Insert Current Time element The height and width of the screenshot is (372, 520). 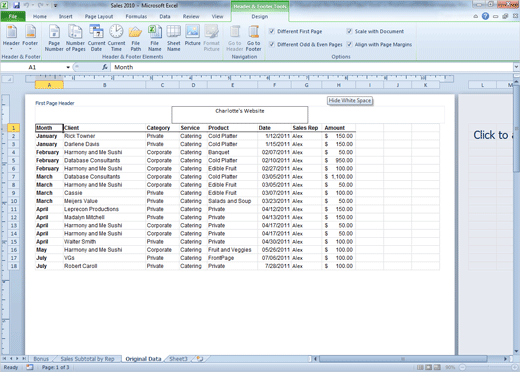point(116,38)
